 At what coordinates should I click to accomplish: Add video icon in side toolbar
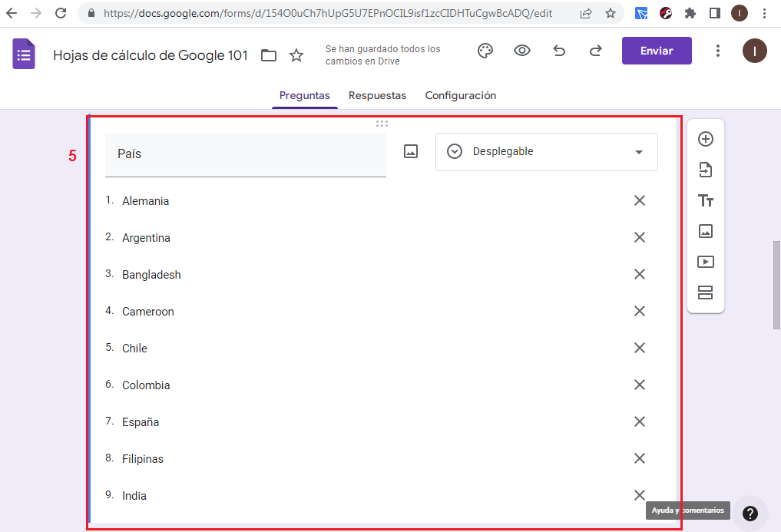705,262
